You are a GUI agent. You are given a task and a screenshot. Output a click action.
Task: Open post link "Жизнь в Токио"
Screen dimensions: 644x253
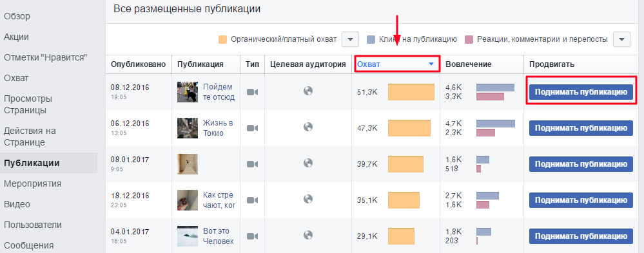[218, 128]
